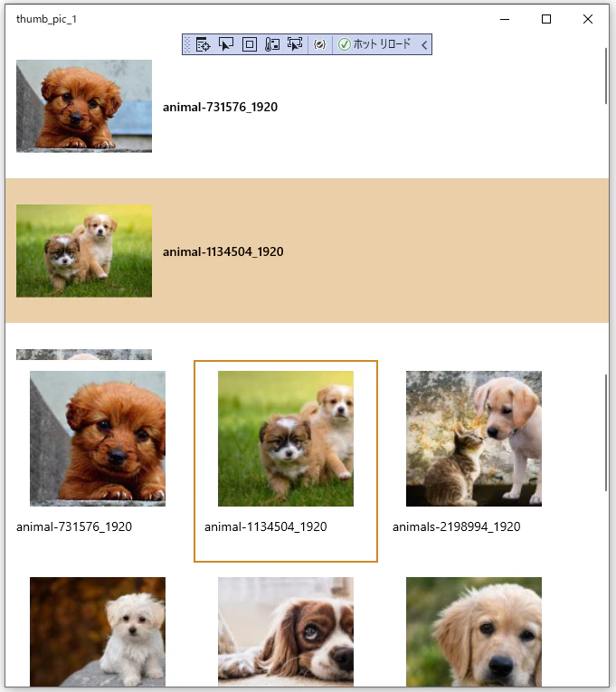The width and height of the screenshot is (616, 692).
Task: Click the animals-2198994_1920 caption
Action: [x=457, y=527]
